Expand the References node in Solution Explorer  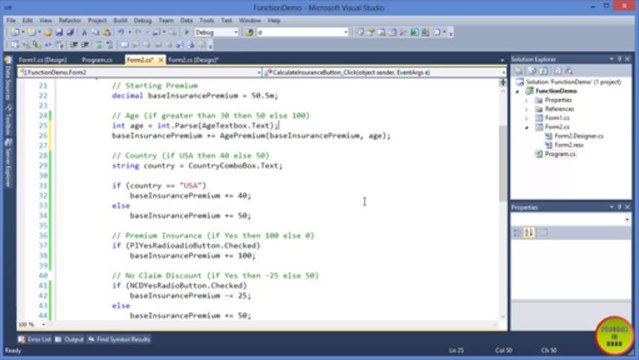527,109
